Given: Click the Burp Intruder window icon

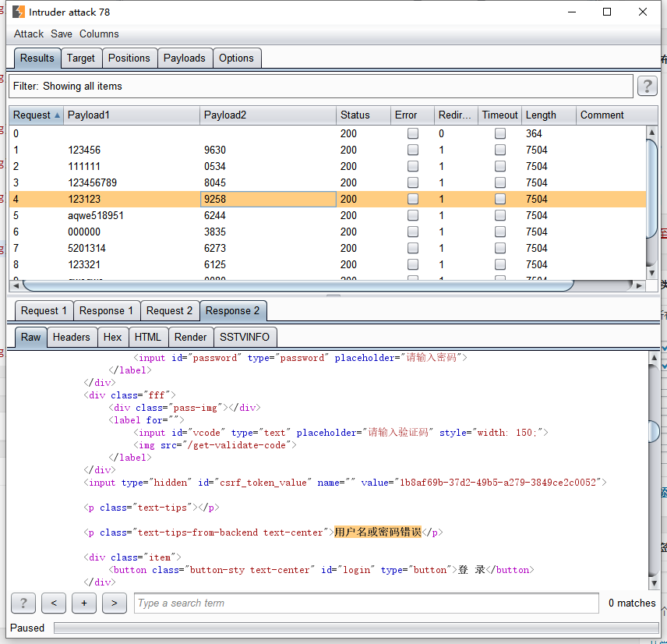Looking at the screenshot, I should tap(18, 12).
